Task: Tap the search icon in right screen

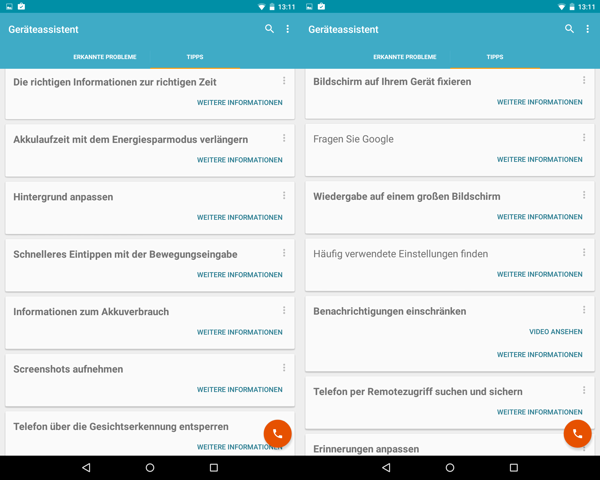Action: click(x=569, y=29)
